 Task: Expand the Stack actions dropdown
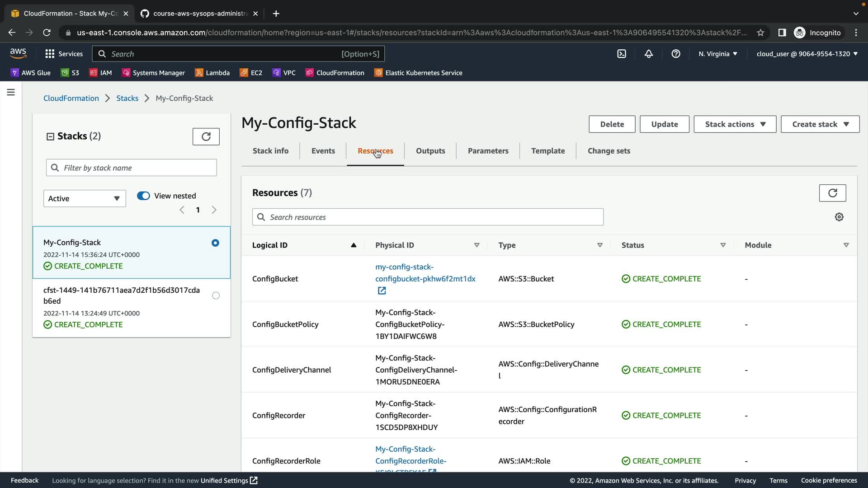tap(735, 124)
